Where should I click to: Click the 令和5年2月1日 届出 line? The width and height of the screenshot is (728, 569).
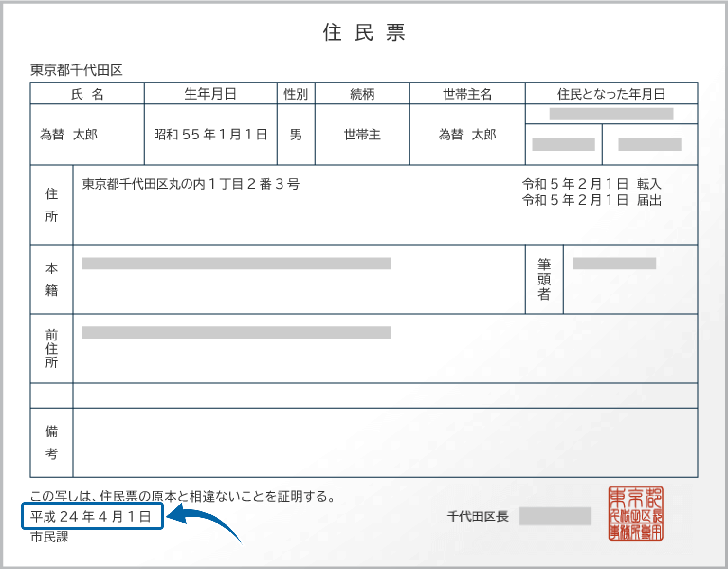(x=591, y=200)
